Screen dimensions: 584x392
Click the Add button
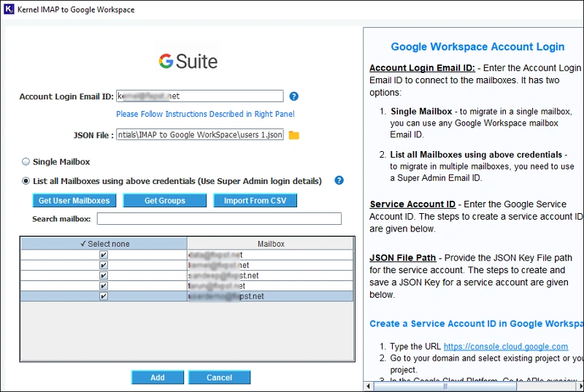158,377
